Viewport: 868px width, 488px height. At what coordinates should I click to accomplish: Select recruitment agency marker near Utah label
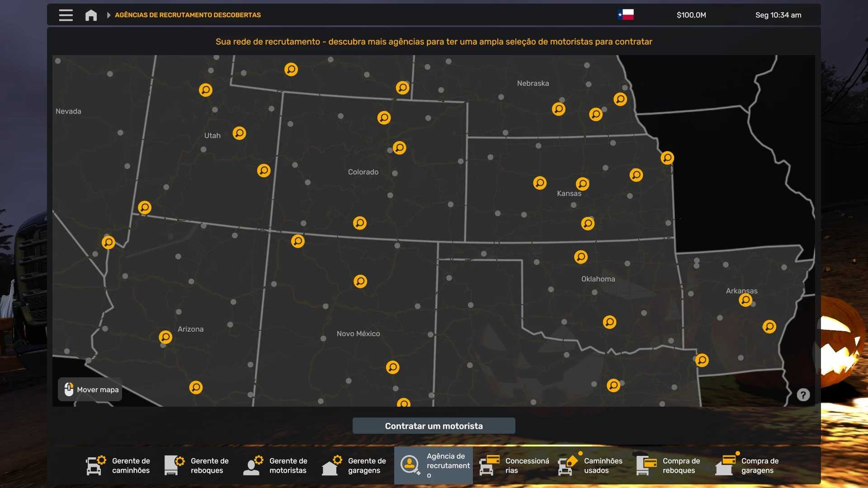pyautogui.click(x=239, y=133)
